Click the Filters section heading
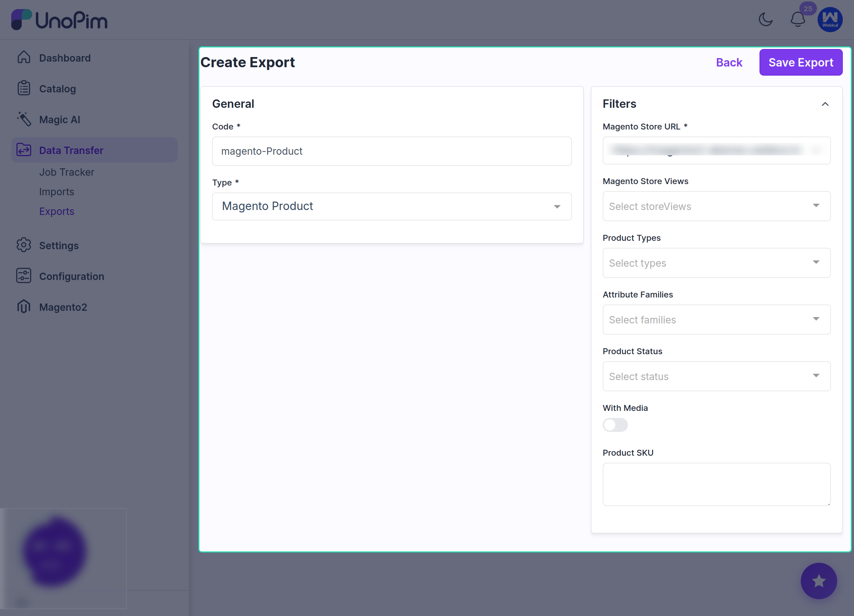Screen dimensions: 854x616 (x=619, y=104)
